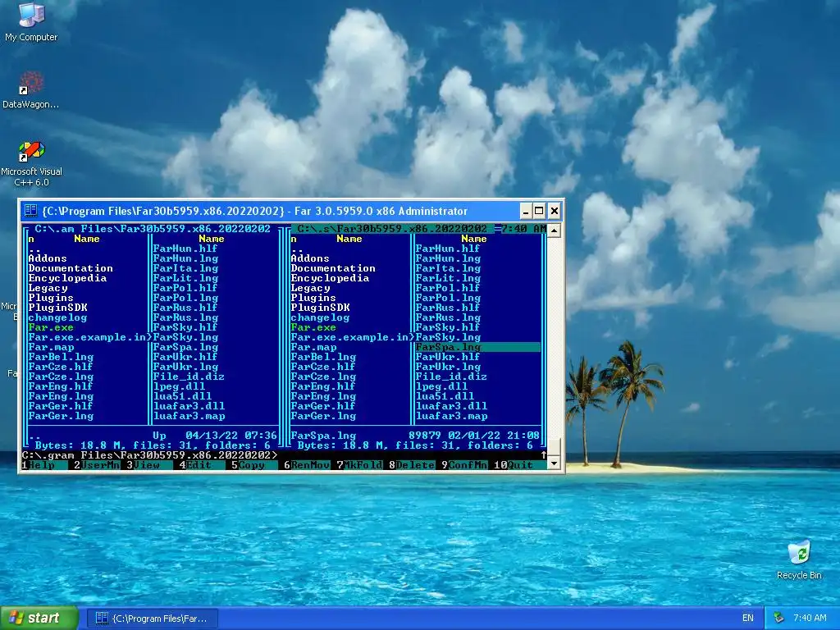Viewport: 840px width, 630px height.
Task: Click right panel 'n' sort mode letter
Action: [x=294, y=239]
